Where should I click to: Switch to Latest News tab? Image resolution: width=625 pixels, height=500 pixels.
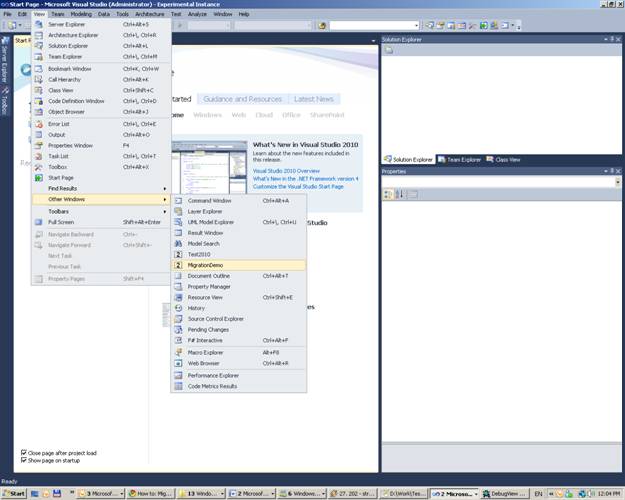click(314, 99)
